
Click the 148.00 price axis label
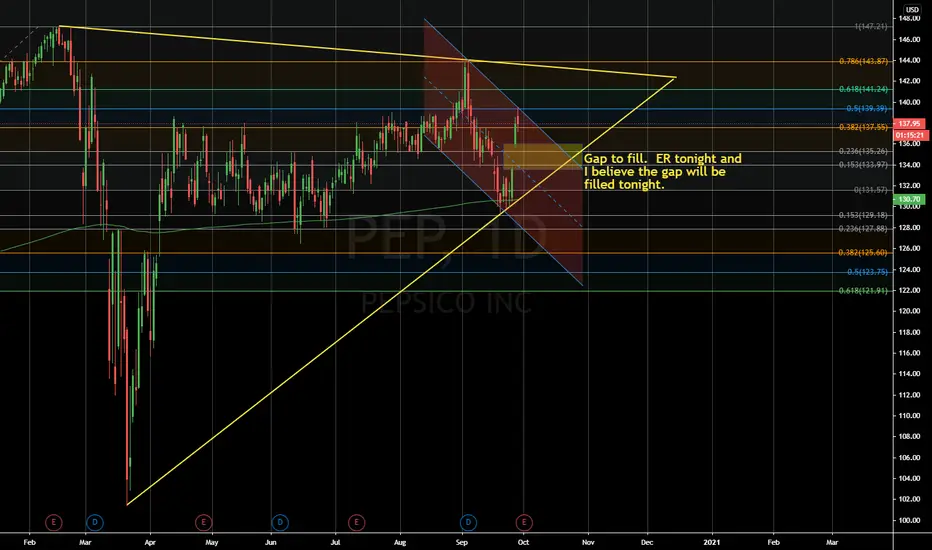coord(909,18)
